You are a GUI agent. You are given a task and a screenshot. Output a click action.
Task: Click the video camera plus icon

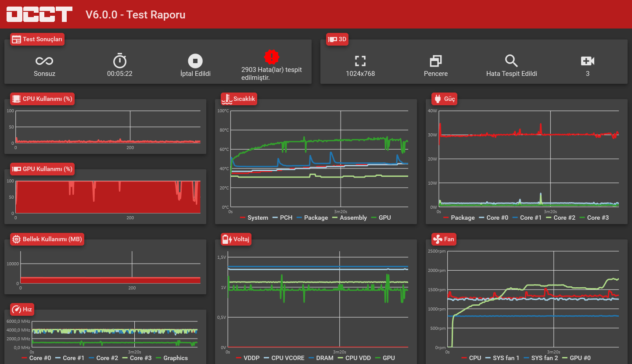click(588, 61)
